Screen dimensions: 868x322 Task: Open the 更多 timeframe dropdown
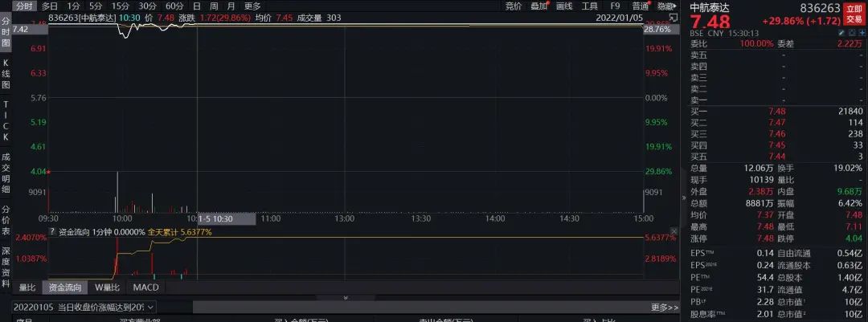pos(252,6)
